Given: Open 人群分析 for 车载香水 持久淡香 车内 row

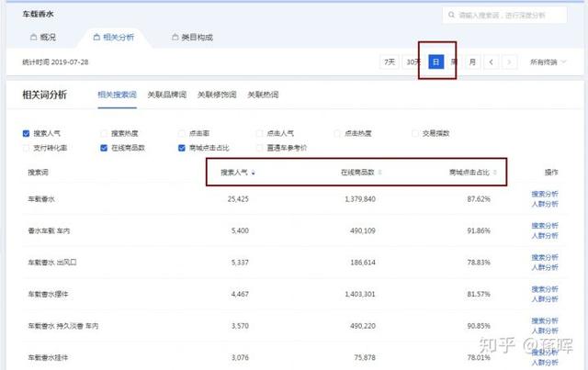Looking at the screenshot, I should click(x=545, y=331).
